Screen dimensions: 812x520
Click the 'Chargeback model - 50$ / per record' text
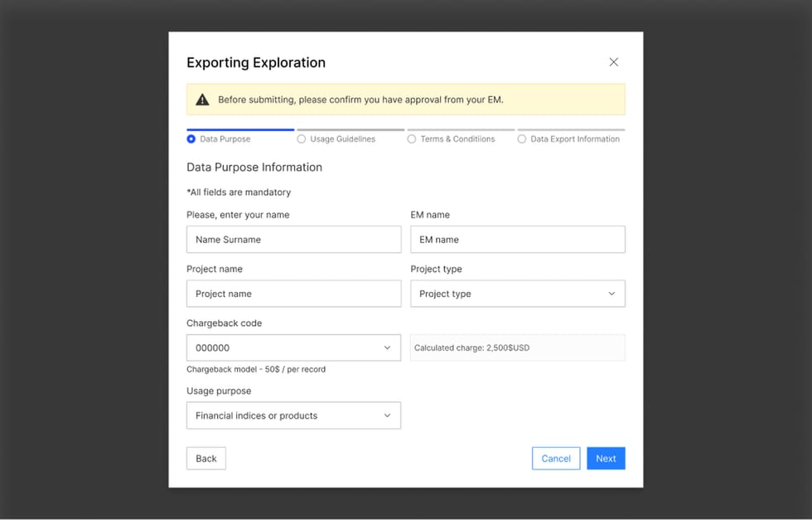tap(256, 369)
